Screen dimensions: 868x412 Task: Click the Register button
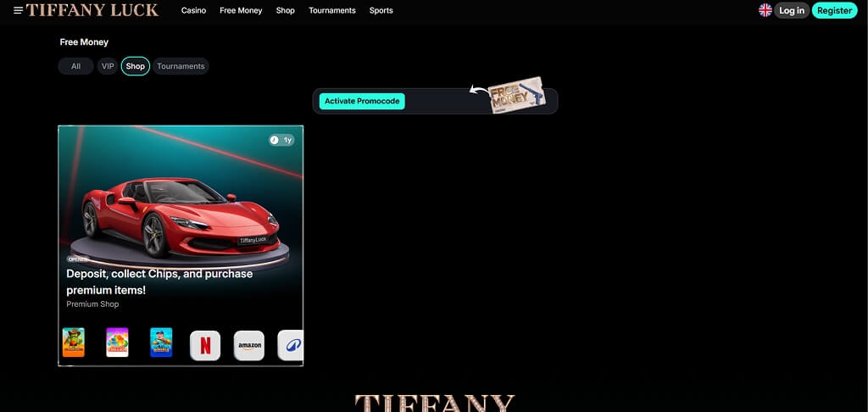pyautogui.click(x=834, y=10)
